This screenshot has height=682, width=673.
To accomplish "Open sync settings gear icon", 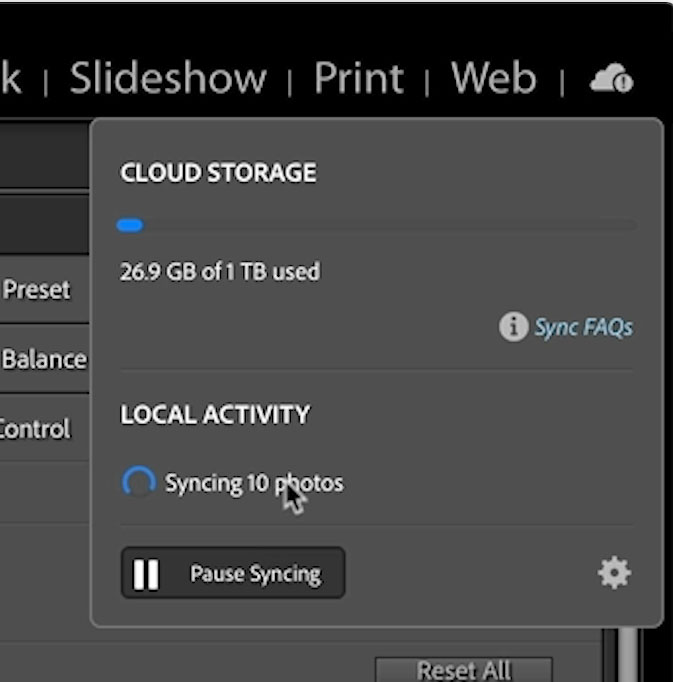I will click(614, 573).
